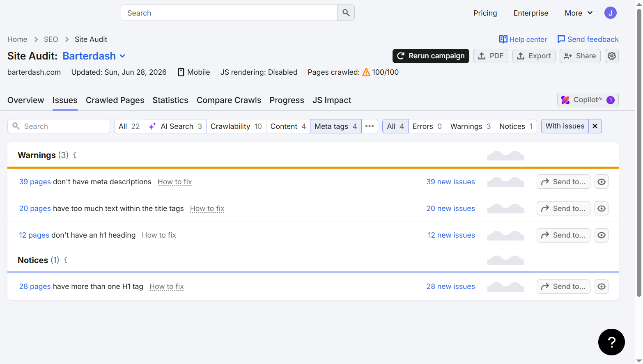This screenshot has width=643, height=364.
Task: Show All 4 severity filter
Action: 395,126
